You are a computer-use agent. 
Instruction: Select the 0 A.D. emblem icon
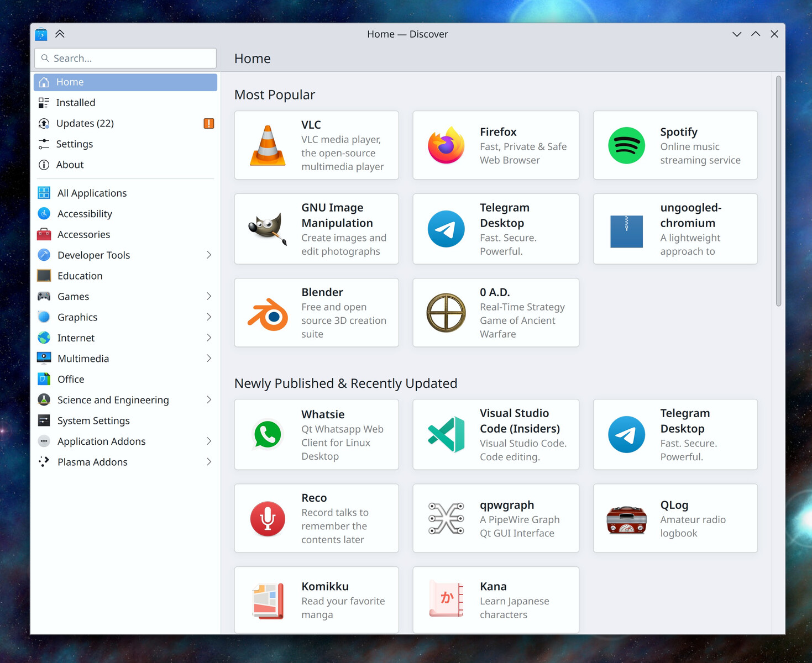(x=446, y=313)
